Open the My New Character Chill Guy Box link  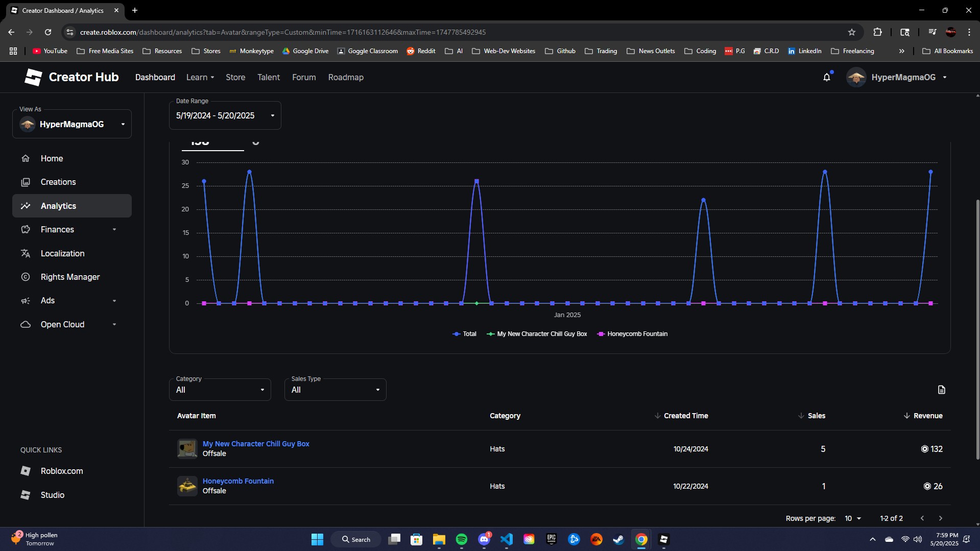point(256,444)
